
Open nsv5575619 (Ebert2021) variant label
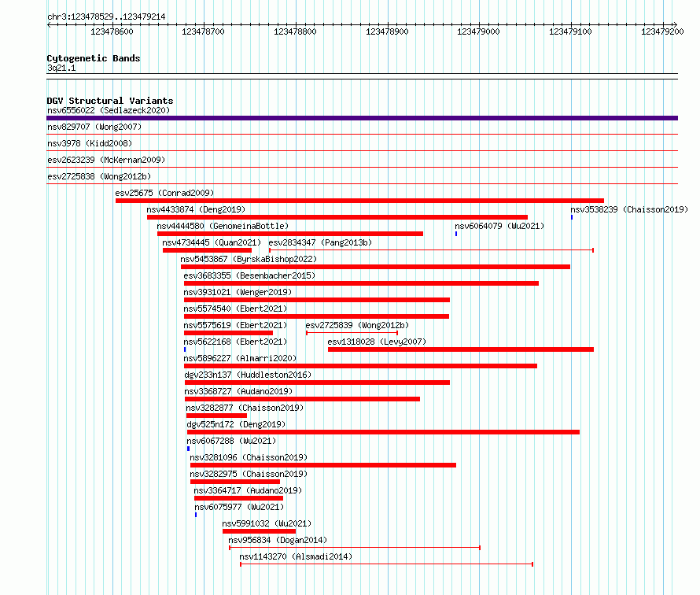(x=235, y=325)
